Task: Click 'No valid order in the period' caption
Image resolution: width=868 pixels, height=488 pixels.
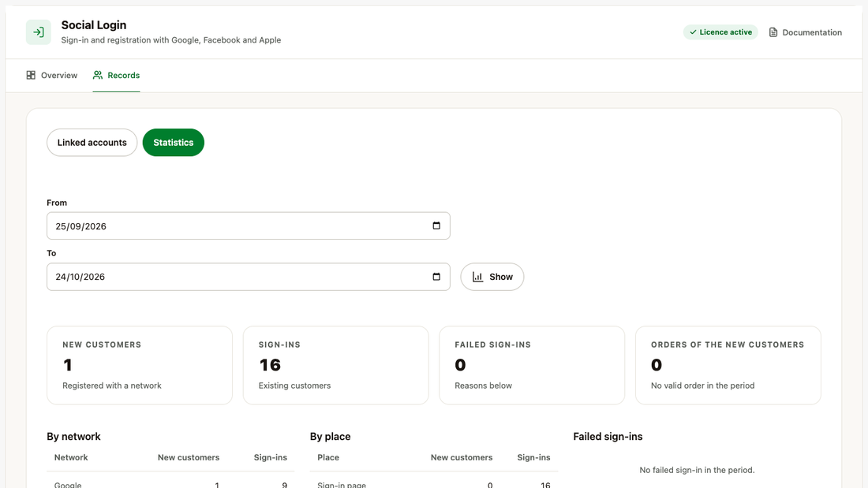Action: (x=702, y=386)
